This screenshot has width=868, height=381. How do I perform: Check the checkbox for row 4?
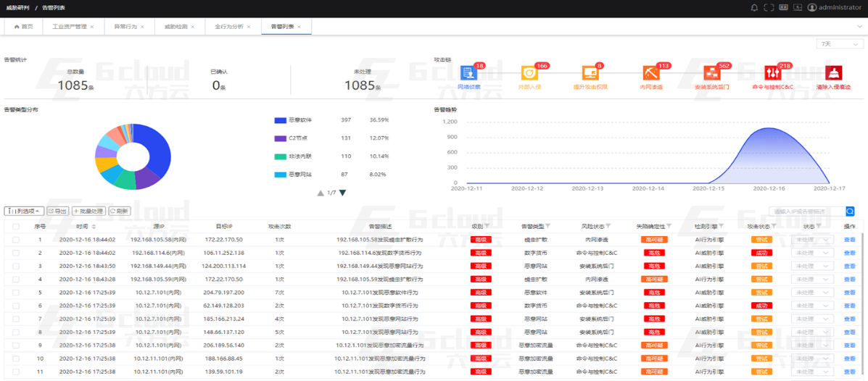15,280
